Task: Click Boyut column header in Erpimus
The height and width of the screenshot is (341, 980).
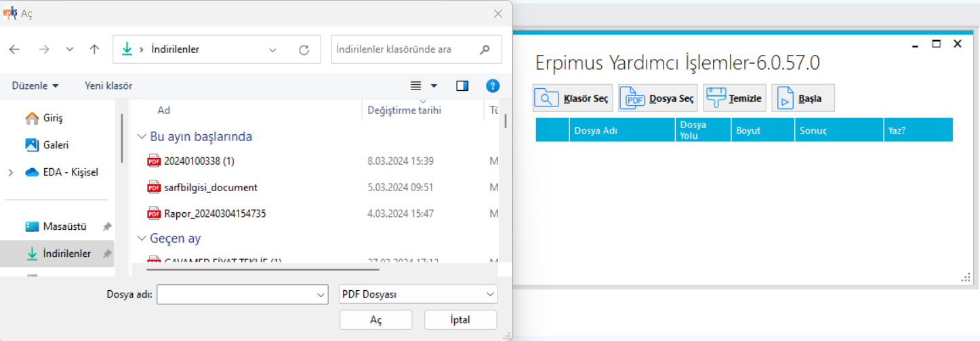Action: pyautogui.click(x=762, y=130)
